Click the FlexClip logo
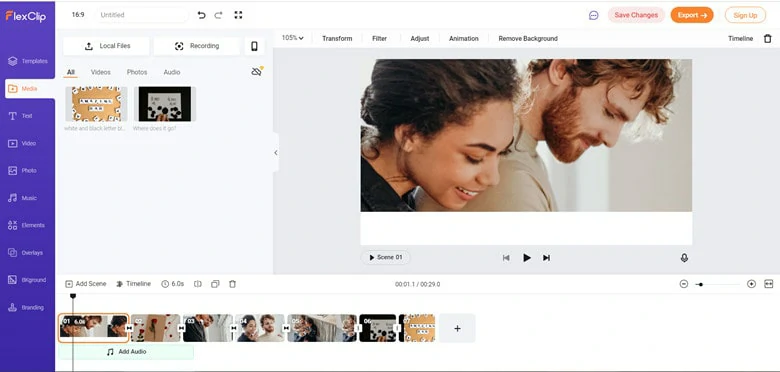780x372 pixels. pos(26,16)
